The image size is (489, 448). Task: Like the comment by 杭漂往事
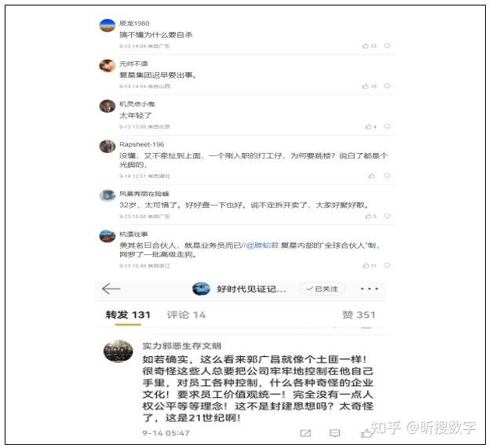(369, 266)
